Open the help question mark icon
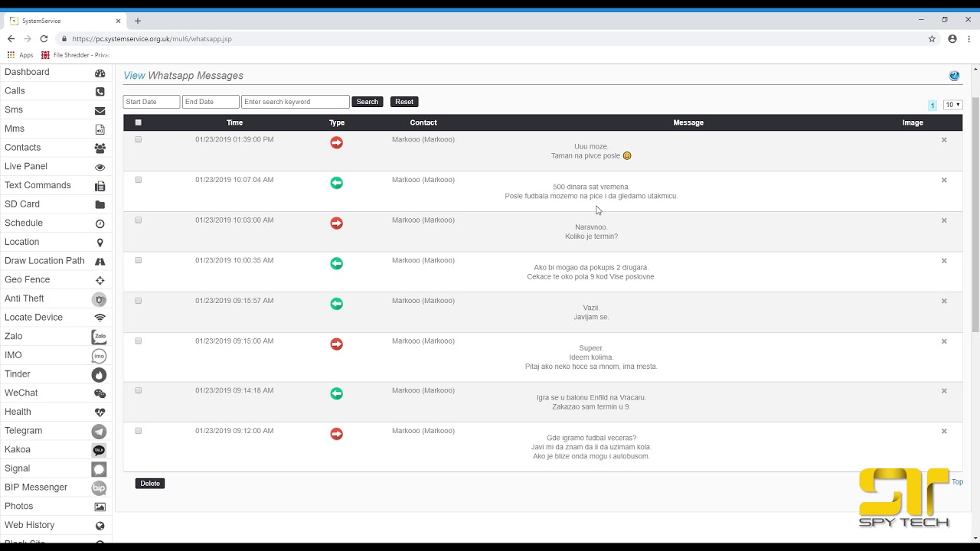This screenshot has width=980, height=551. coord(954,76)
